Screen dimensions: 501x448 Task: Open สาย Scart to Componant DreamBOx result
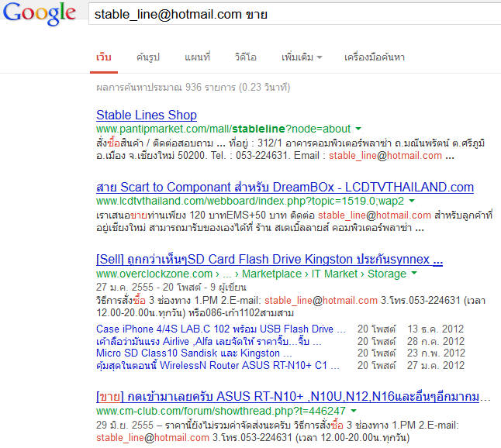pyautogui.click(x=285, y=187)
